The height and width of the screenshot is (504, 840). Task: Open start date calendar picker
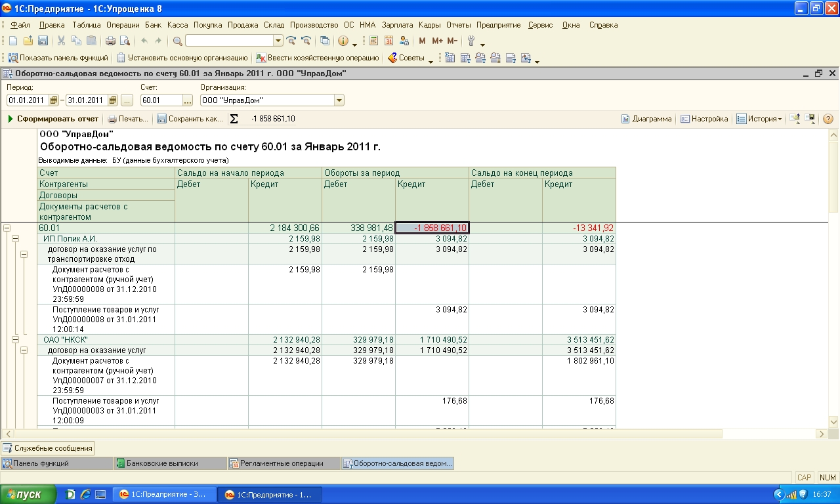tap(54, 100)
